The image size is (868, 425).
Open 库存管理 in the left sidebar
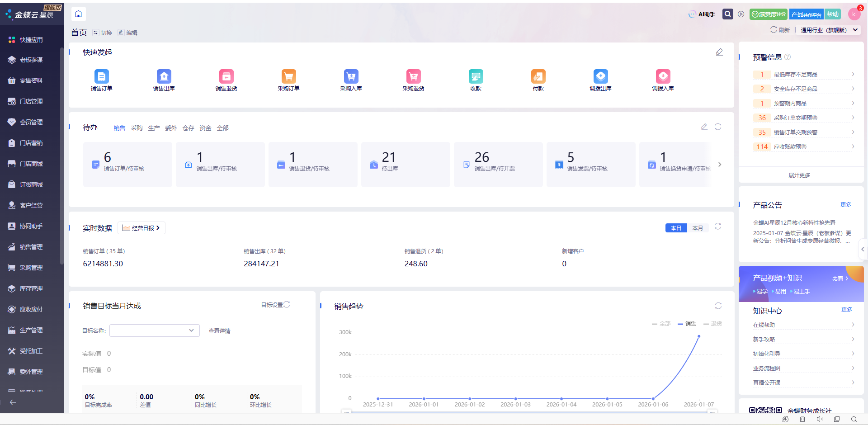[31, 288]
